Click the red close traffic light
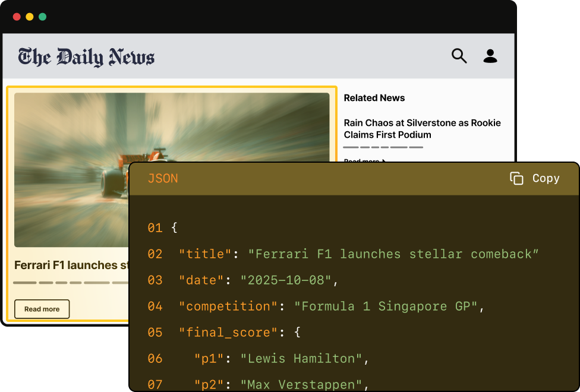The image size is (580, 392). pos(15,17)
